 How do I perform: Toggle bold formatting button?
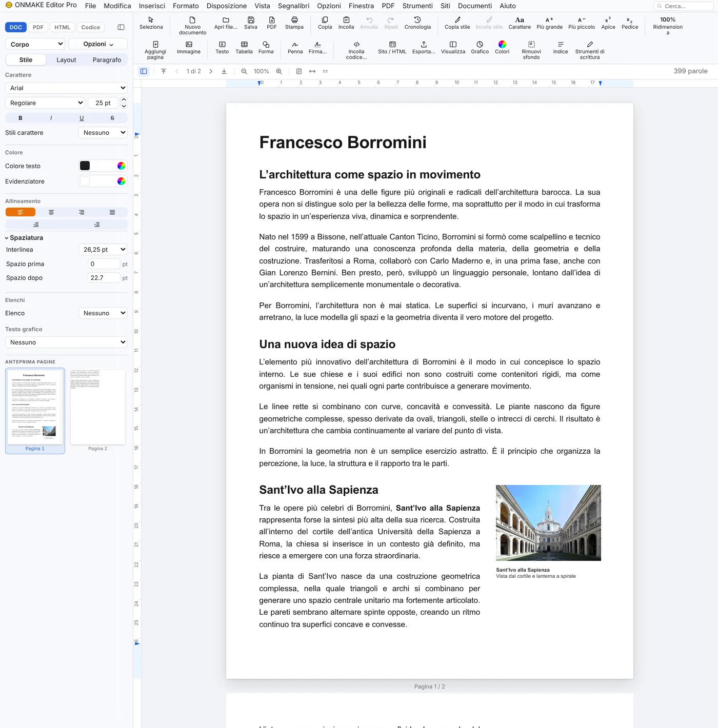click(x=21, y=118)
